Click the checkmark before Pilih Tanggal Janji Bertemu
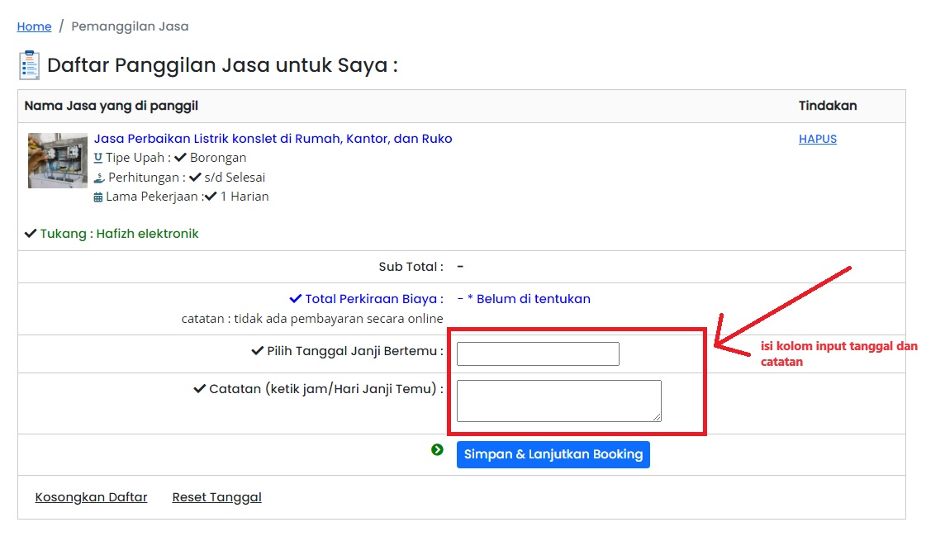Screen dimensions: 945x560 pyautogui.click(x=257, y=351)
